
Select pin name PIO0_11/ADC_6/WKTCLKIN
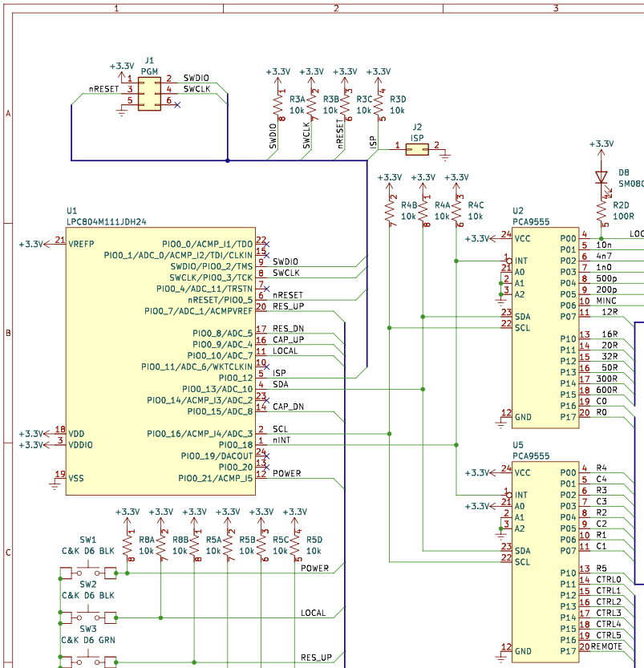click(x=196, y=366)
